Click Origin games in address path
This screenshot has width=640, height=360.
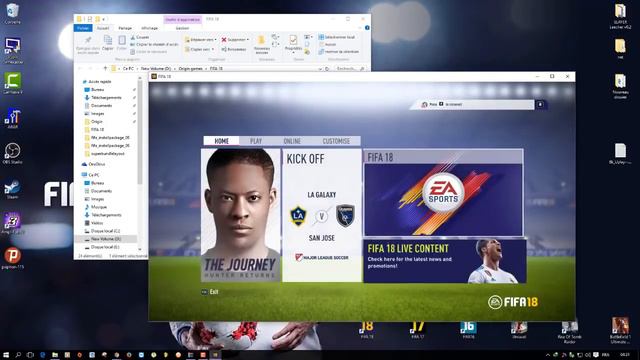191,69
